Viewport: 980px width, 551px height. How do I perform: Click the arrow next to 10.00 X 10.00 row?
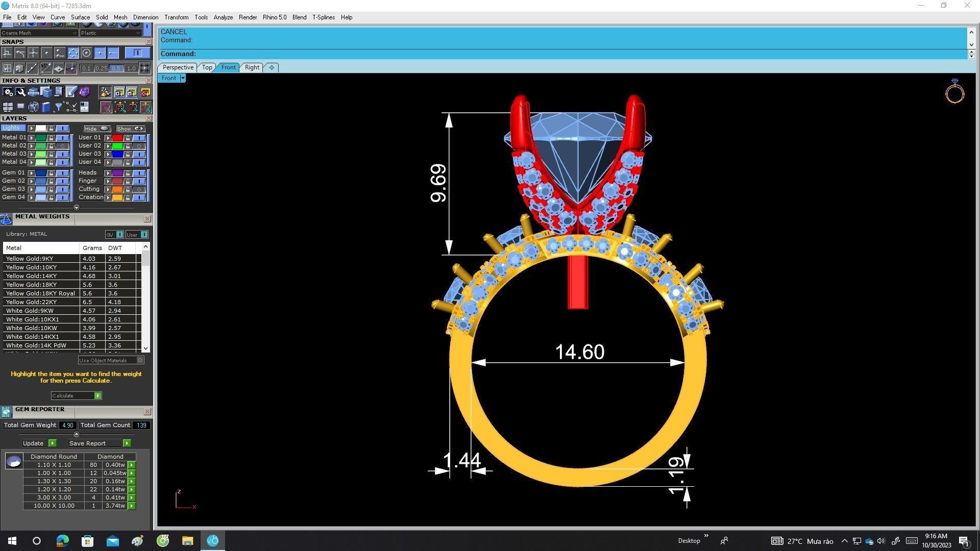click(132, 506)
